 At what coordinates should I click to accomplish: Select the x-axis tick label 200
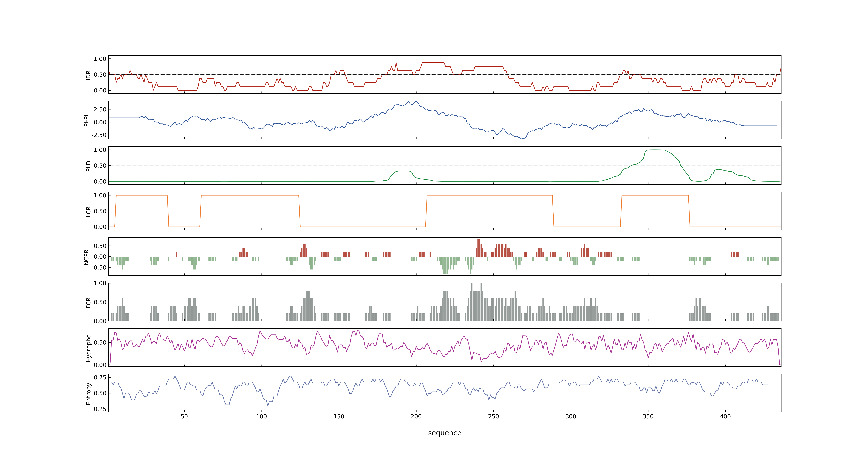point(416,416)
